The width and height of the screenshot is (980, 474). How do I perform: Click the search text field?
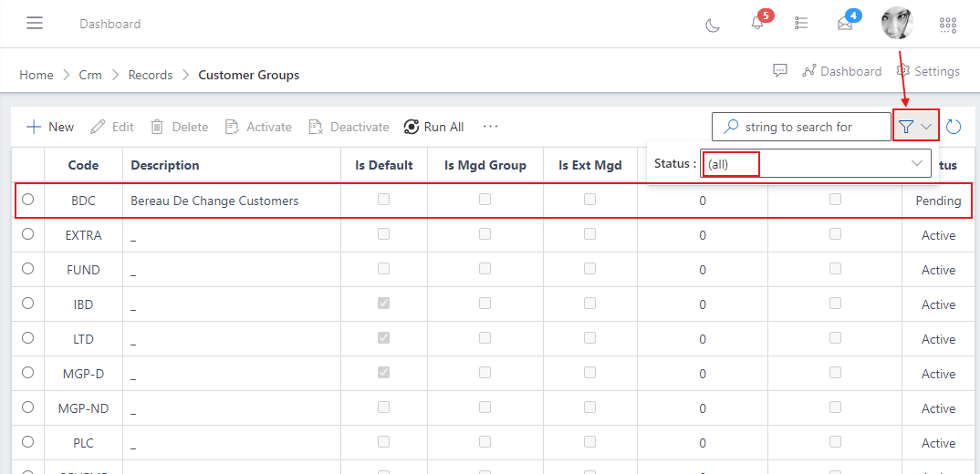pyautogui.click(x=801, y=127)
